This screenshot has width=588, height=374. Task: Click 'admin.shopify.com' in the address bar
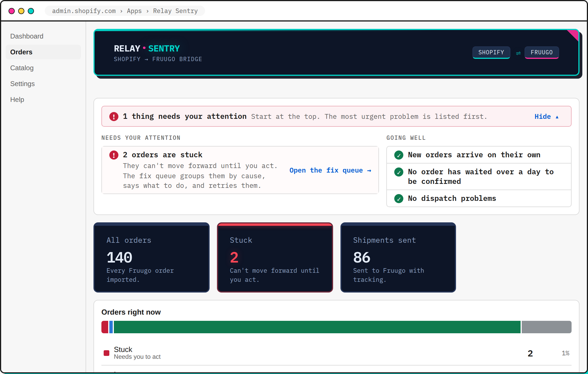point(84,11)
